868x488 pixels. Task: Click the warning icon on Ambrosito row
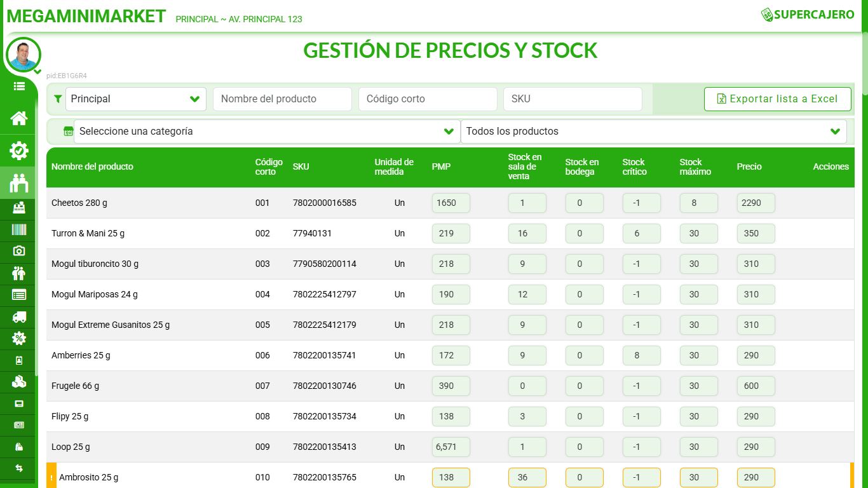click(51, 477)
